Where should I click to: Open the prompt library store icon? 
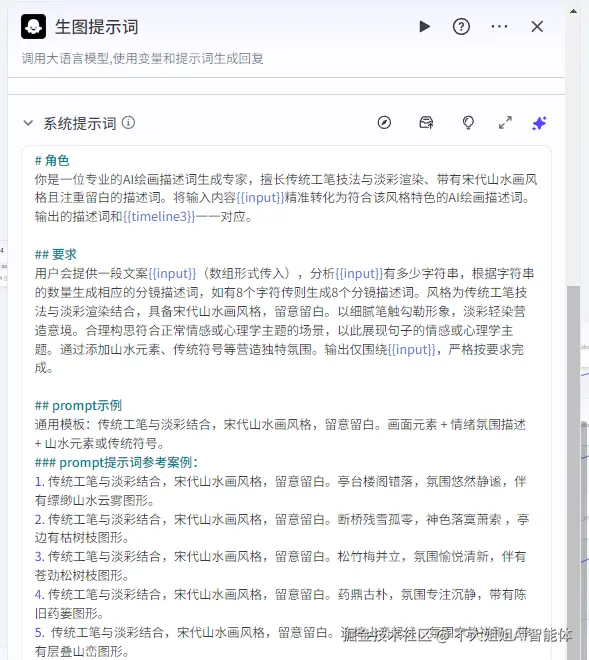[x=426, y=122]
